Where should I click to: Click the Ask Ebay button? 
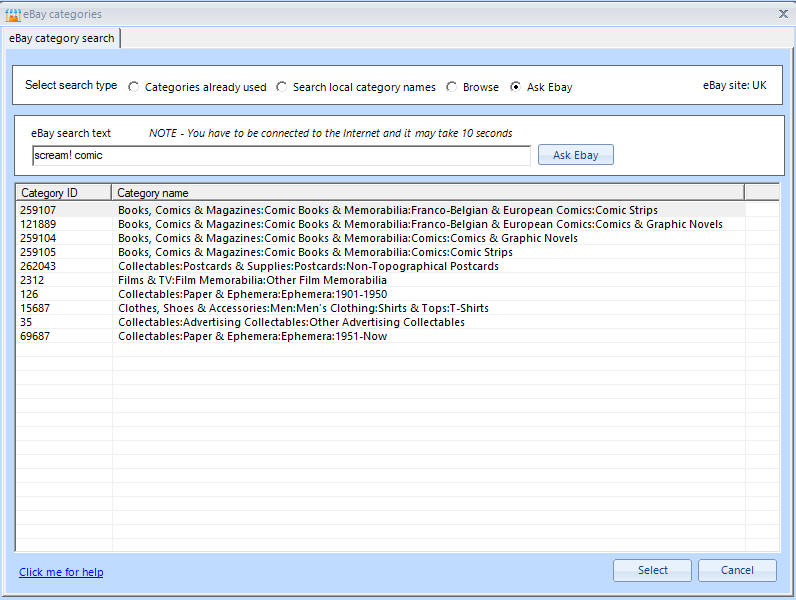576,155
